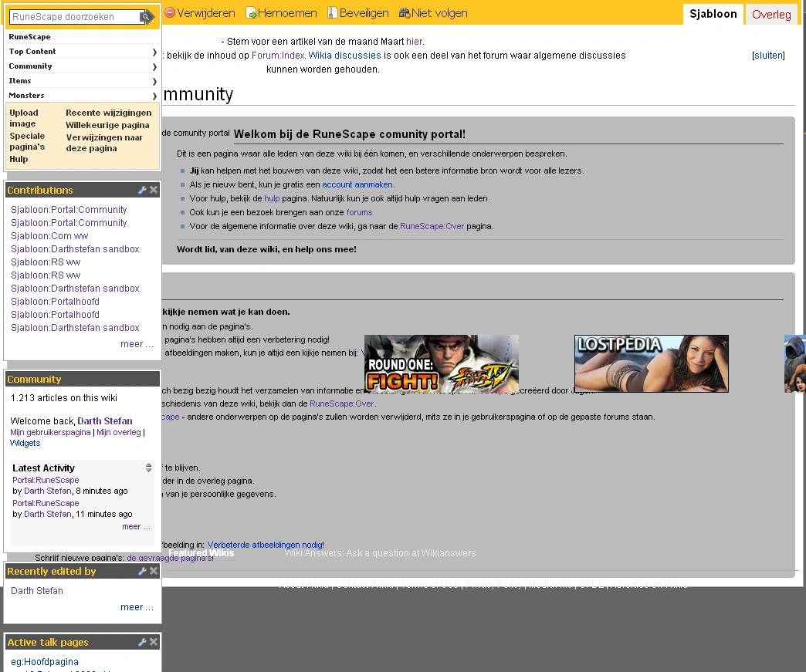Image resolution: width=806 pixels, height=672 pixels.
Task: Open Contributions widget wrench settings
Action: pos(142,190)
